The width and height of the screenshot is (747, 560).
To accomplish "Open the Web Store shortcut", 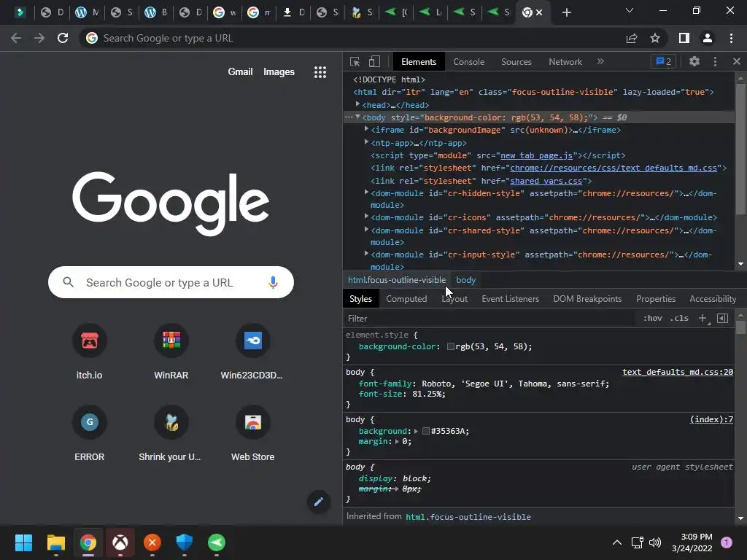I will 252,433.
